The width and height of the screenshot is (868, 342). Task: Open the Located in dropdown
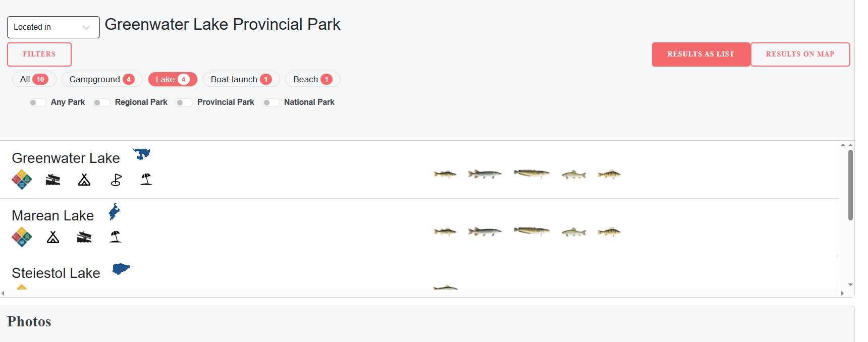[53, 27]
